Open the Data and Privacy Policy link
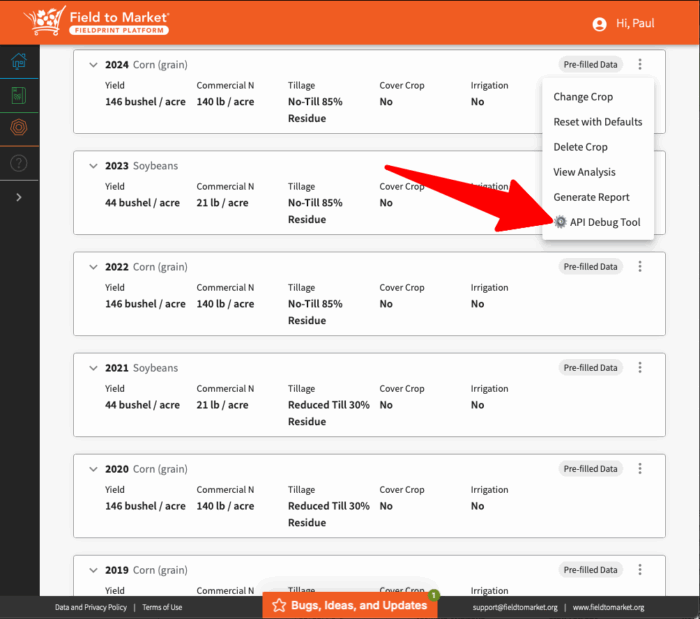This screenshot has width=700, height=619. click(x=91, y=607)
